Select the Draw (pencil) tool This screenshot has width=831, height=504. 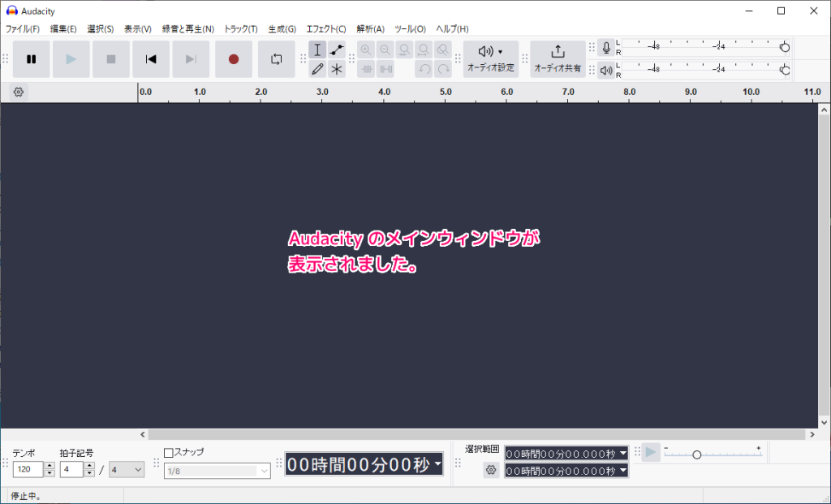[x=317, y=69]
